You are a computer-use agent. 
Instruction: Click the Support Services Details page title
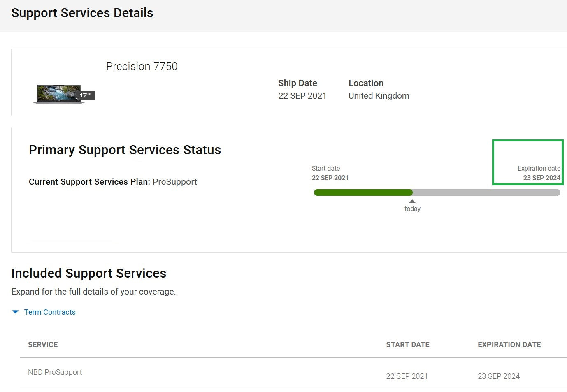pyautogui.click(x=82, y=13)
